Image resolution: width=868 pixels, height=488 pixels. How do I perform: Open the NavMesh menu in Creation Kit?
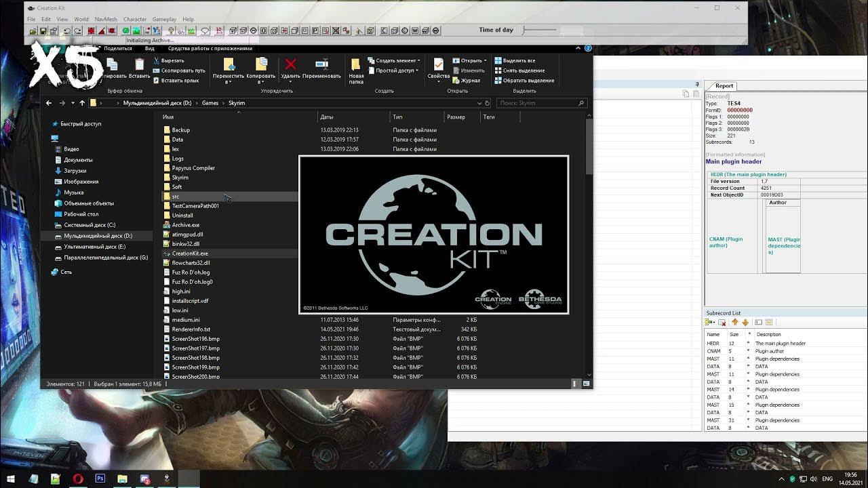coord(106,20)
